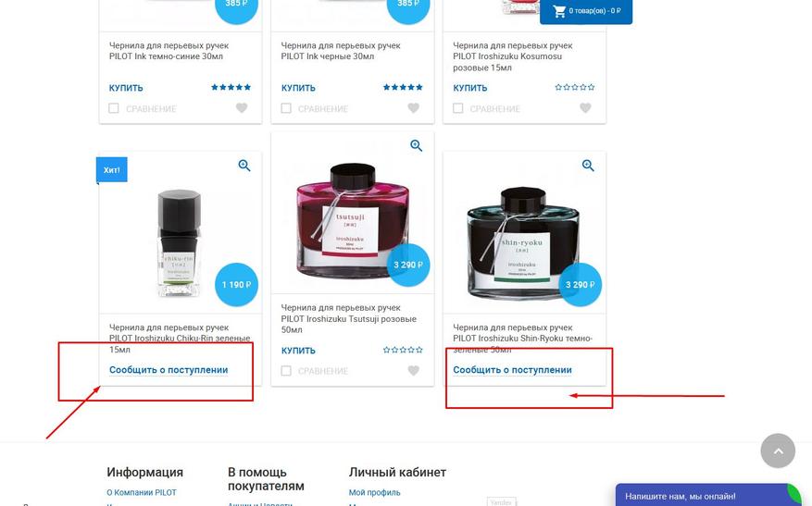The image size is (812, 506).
Task: Toggle compare checkbox on Tsutsuji ink
Action: pos(286,371)
